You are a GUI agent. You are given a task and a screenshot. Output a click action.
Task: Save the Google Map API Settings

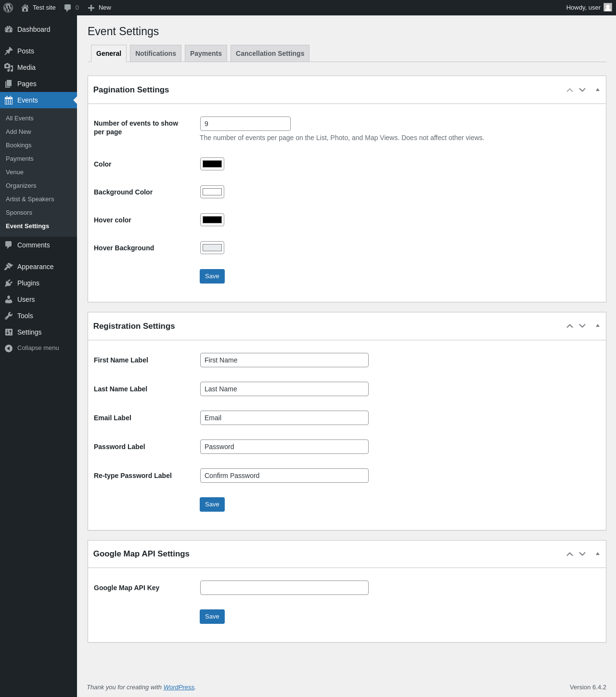[212, 617]
